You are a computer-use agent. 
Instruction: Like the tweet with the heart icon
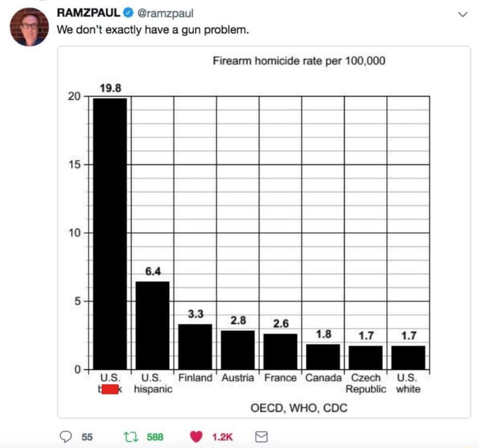pyautogui.click(x=196, y=437)
